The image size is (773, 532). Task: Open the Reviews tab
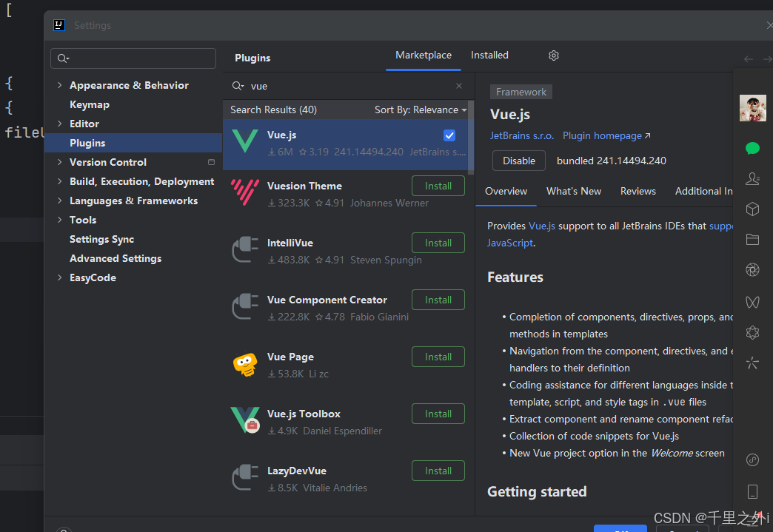[x=638, y=191]
